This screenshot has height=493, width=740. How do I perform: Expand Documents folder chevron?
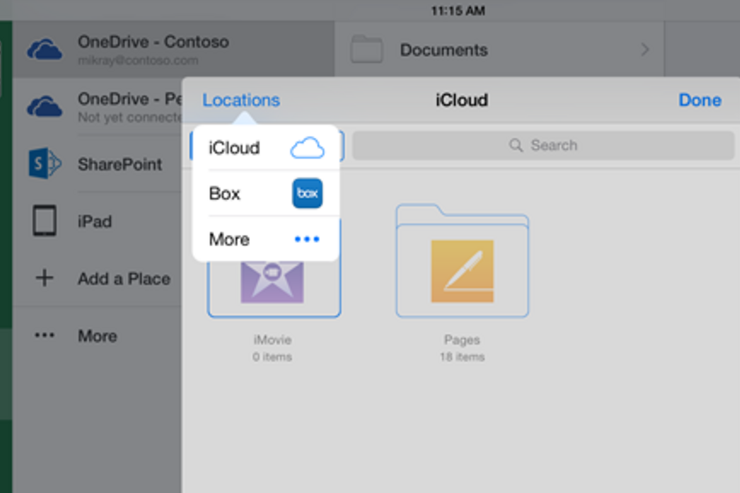[645, 49]
